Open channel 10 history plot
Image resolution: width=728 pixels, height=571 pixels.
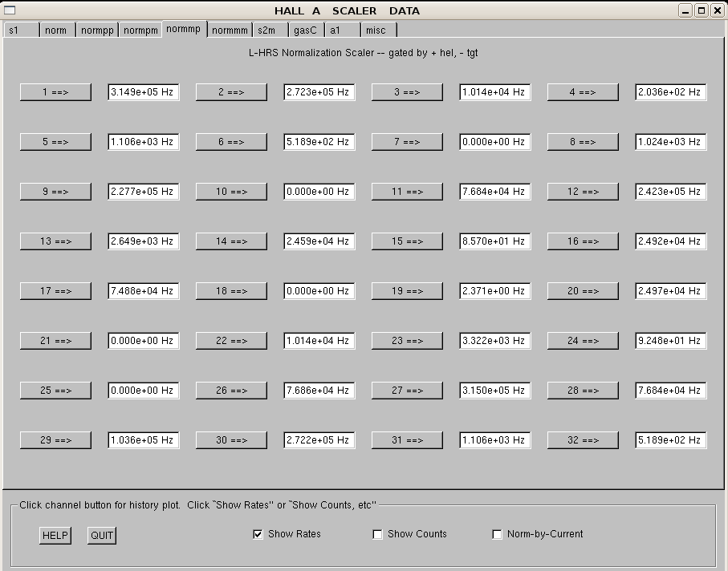coord(231,191)
